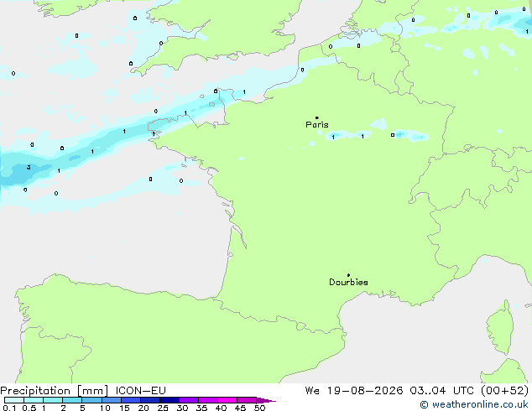Click the legend value '40'
Image resolution: width=532 pixels, height=411 pixels.
point(221,408)
